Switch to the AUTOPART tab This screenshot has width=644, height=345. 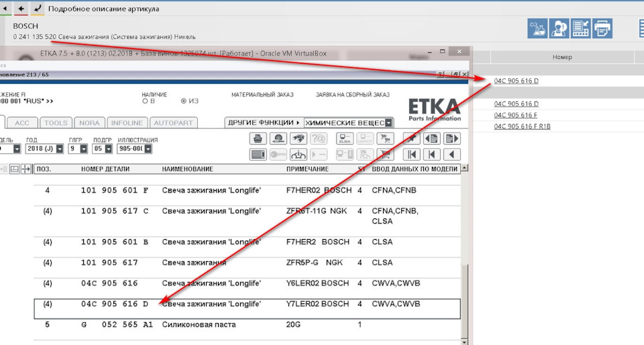point(173,123)
